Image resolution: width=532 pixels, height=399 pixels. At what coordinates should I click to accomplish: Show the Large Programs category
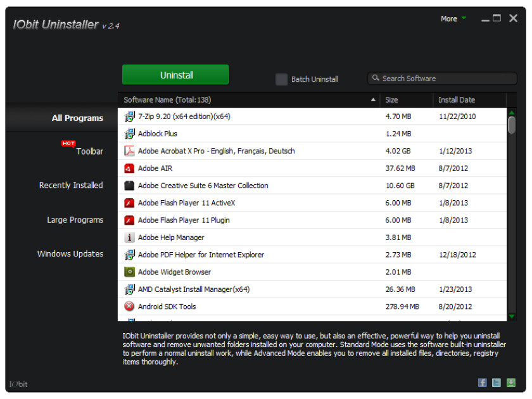click(75, 220)
